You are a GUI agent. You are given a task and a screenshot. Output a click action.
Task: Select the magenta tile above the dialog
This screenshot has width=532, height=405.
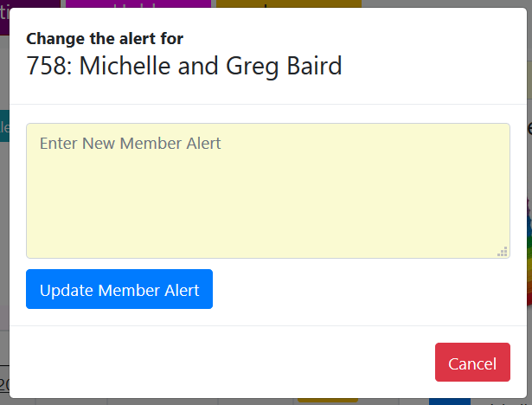click(138, 3)
